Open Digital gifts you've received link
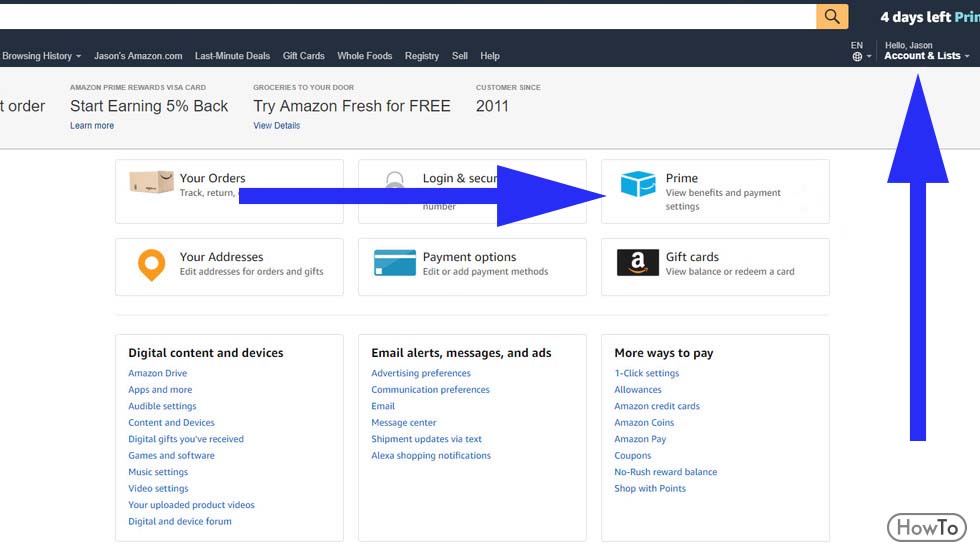This screenshot has width=980, height=551. tap(186, 439)
